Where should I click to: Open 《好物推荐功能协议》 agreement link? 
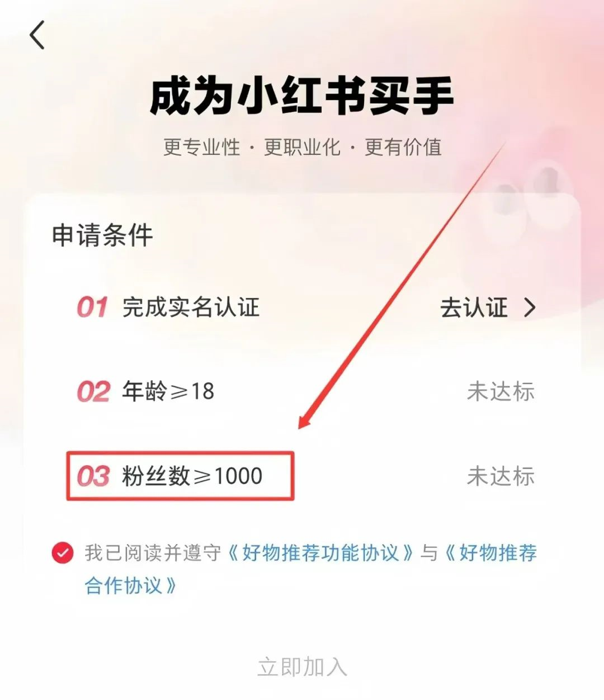[320, 552]
